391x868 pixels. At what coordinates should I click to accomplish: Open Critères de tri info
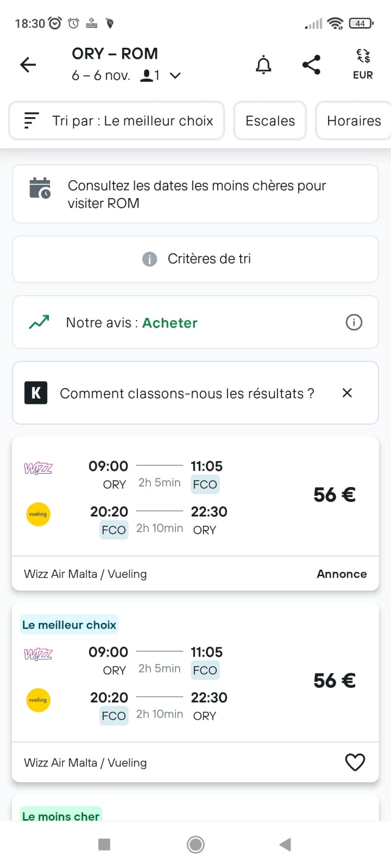[x=195, y=259]
